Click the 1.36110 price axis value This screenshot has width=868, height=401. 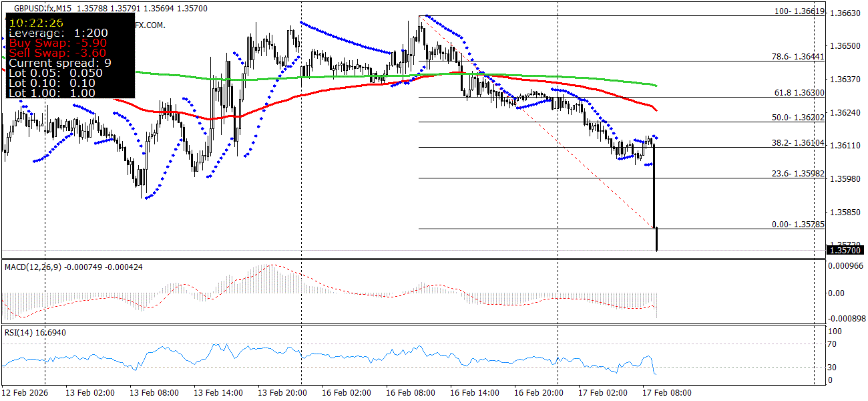click(x=847, y=146)
